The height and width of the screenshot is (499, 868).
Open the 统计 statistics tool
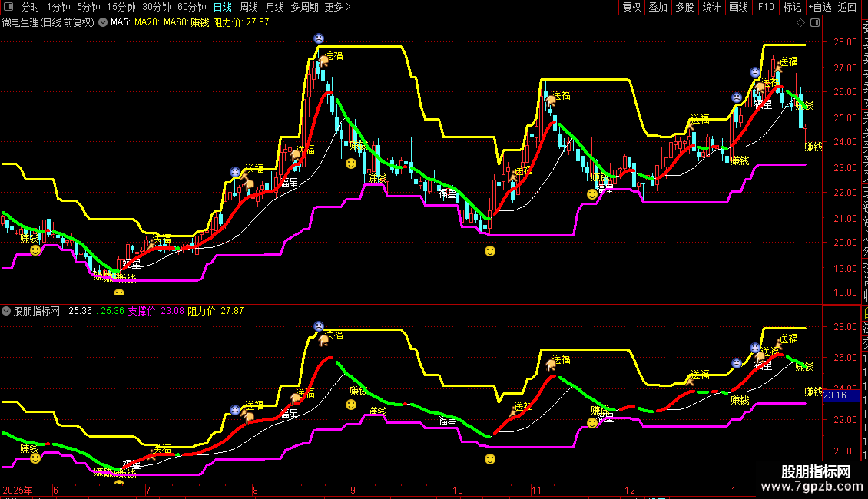pyautogui.click(x=711, y=7)
